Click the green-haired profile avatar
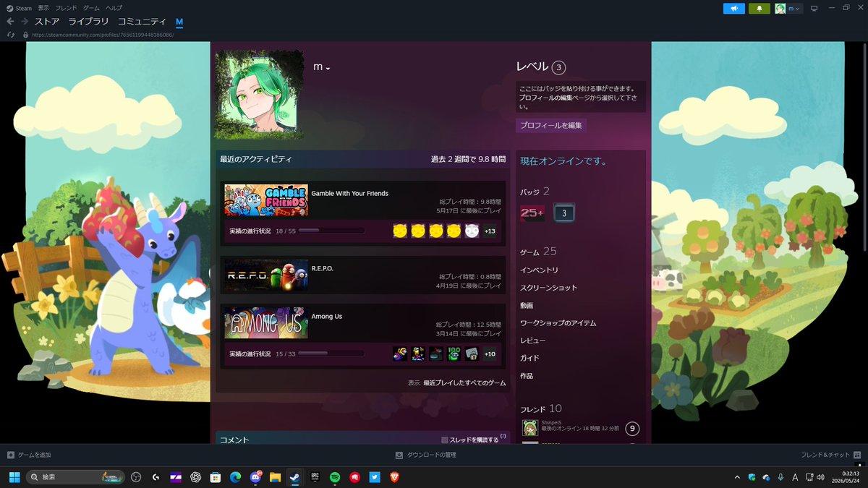Image resolution: width=868 pixels, height=488 pixels. 259,95
